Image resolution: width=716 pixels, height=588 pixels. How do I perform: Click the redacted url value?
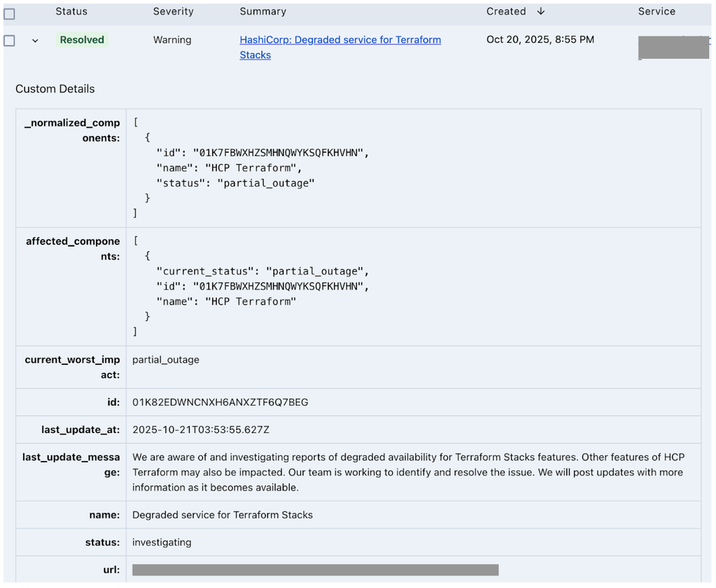click(315, 570)
